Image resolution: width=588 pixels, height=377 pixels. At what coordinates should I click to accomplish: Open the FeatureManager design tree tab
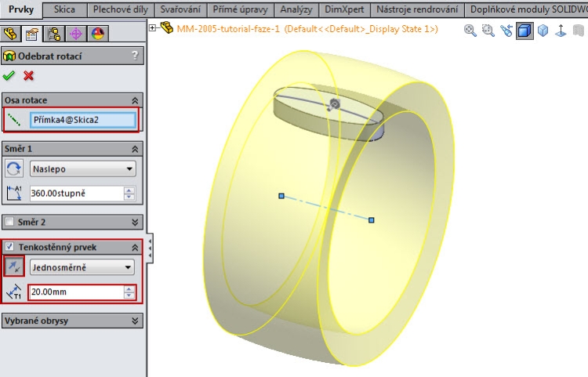[10, 34]
